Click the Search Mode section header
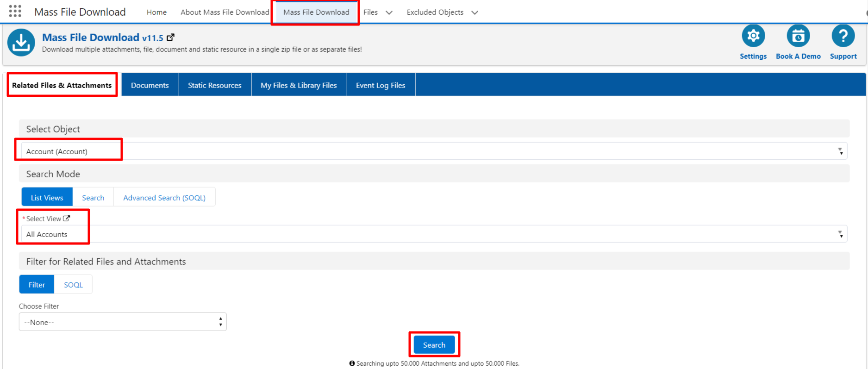This screenshot has height=369, width=868. point(434,174)
